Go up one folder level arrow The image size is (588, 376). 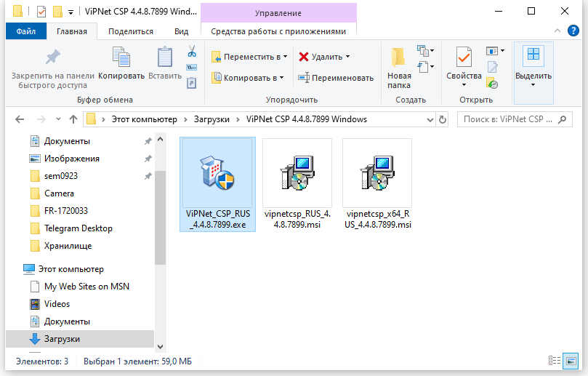coord(73,119)
